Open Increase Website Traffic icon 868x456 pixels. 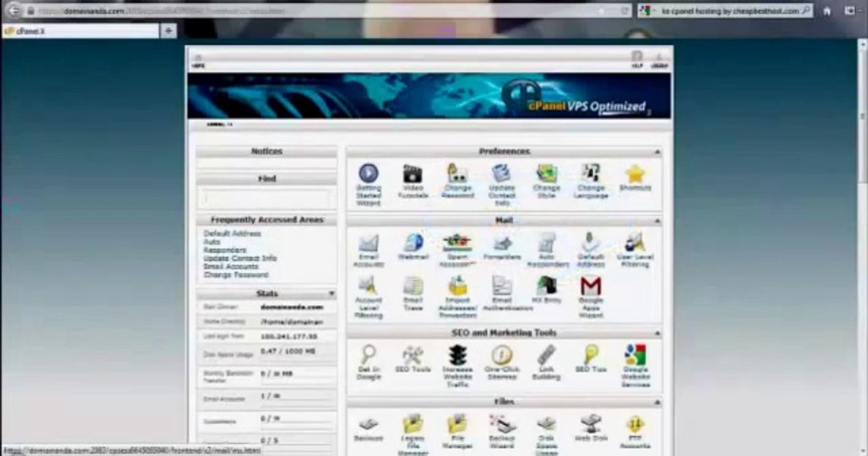(457, 355)
